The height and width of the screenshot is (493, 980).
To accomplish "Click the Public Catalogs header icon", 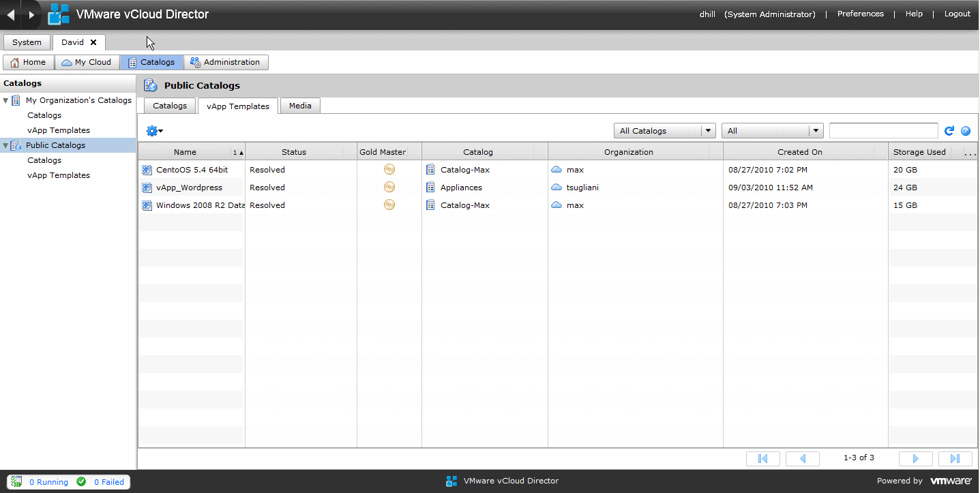I will 151,85.
